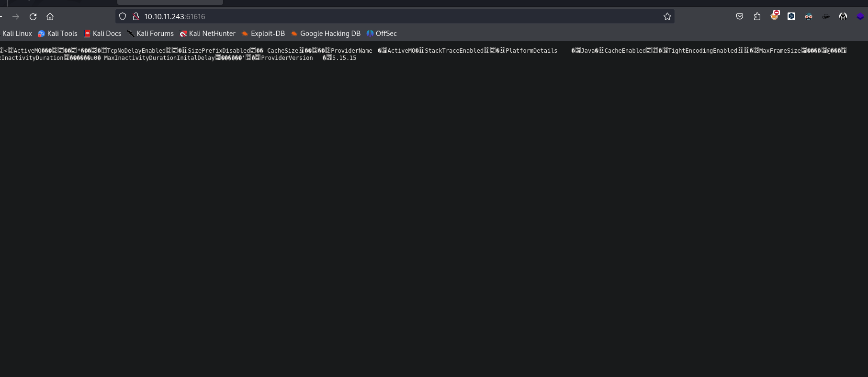Screen dimensions: 868x377
Task: Click the purple stacked layers extension icon
Action: tap(860, 17)
